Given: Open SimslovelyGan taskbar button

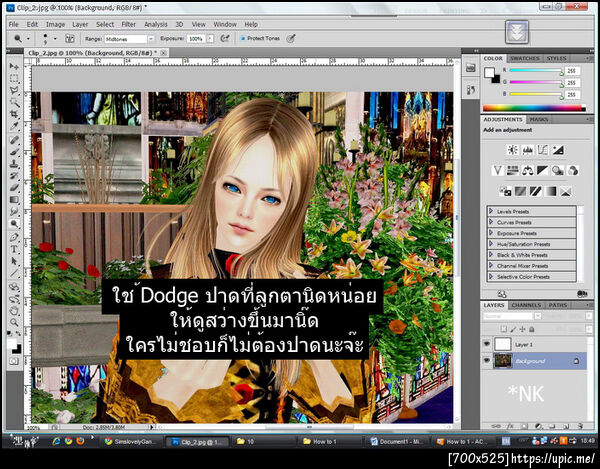Looking at the screenshot, I should (132, 441).
